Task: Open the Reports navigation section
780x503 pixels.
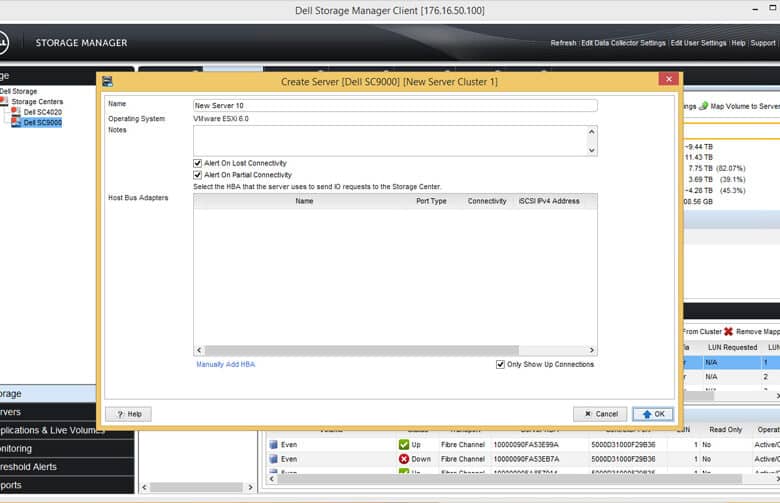Action: (67, 485)
